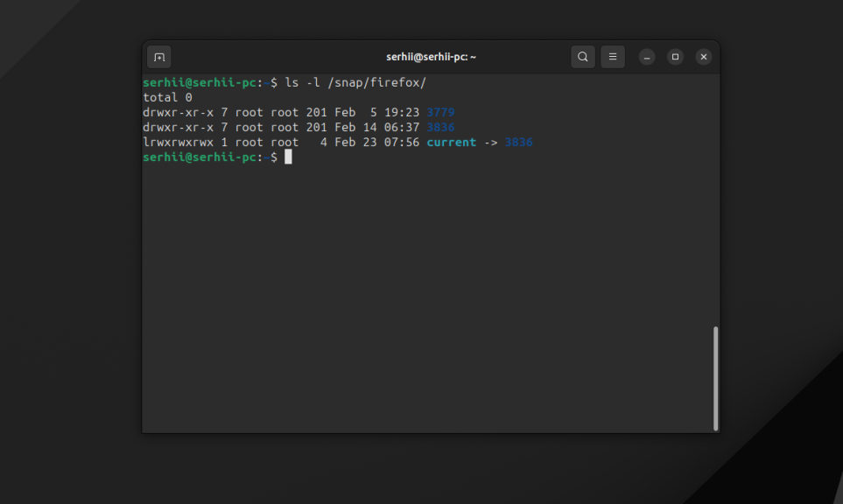Click the terminal scrollbar handle
The height and width of the screenshot is (504, 843).
(715, 378)
